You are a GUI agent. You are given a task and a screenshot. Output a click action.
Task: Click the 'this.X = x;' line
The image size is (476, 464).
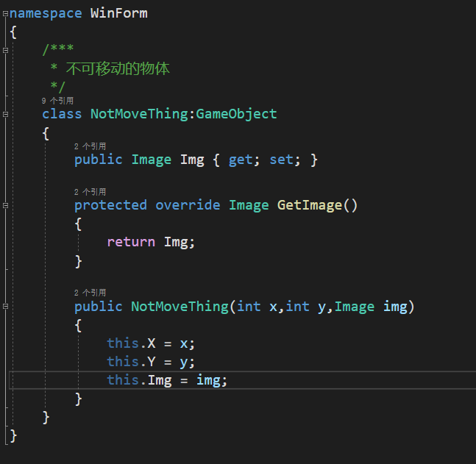click(x=151, y=343)
